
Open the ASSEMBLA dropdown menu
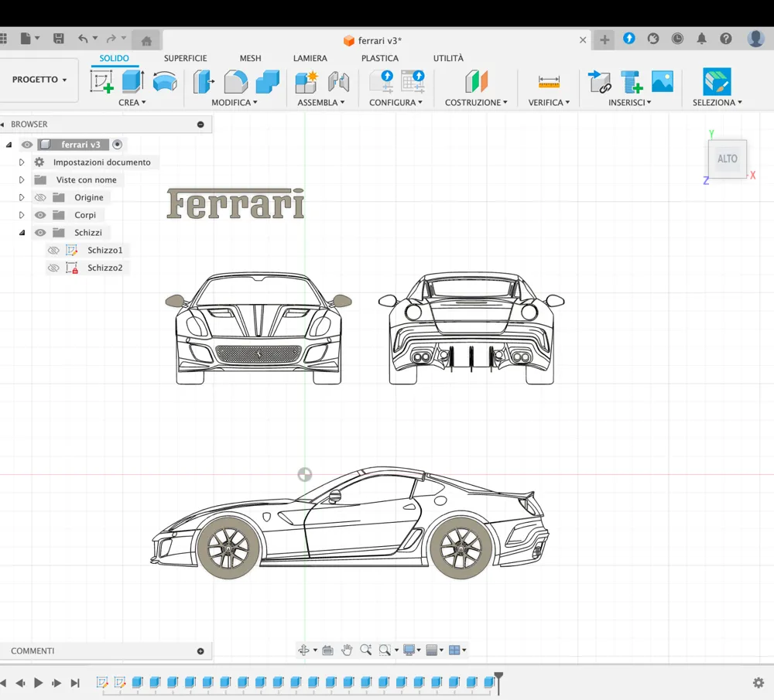[321, 103]
